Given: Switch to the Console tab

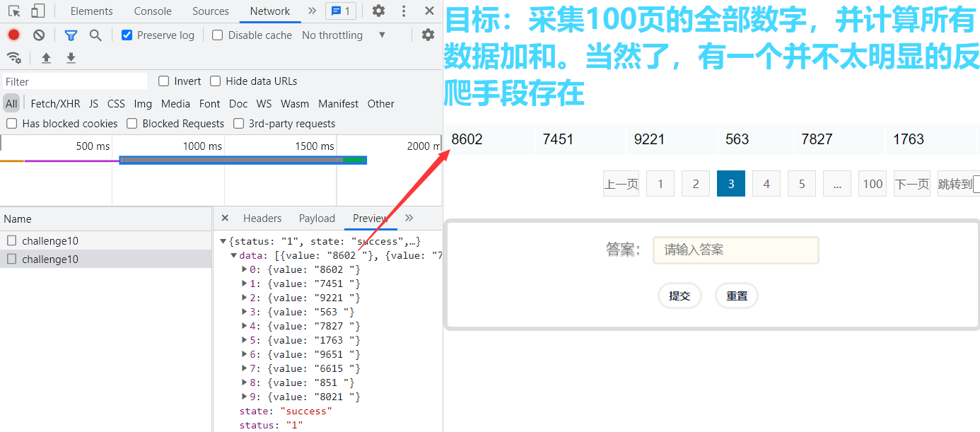Looking at the screenshot, I should click(153, 11).
